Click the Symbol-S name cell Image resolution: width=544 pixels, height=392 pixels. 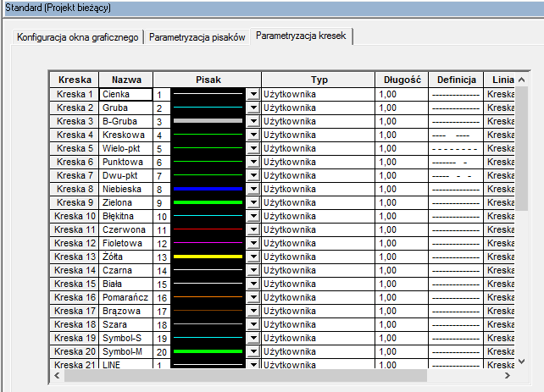[126, 338]
